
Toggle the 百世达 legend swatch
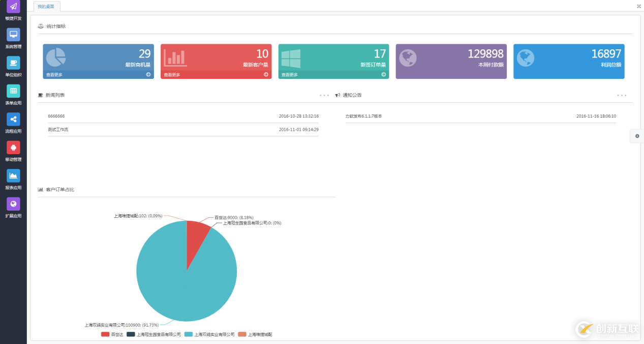point(105,334)
